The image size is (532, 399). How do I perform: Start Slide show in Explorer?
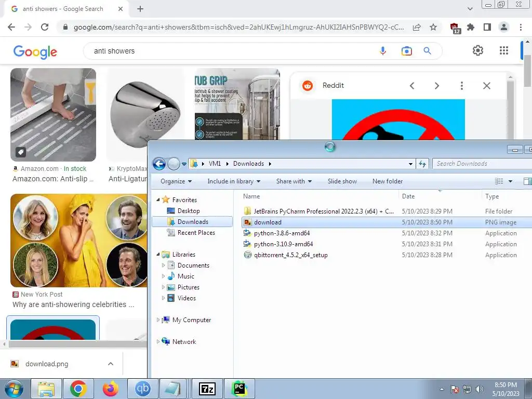click(x=342, y=181)
